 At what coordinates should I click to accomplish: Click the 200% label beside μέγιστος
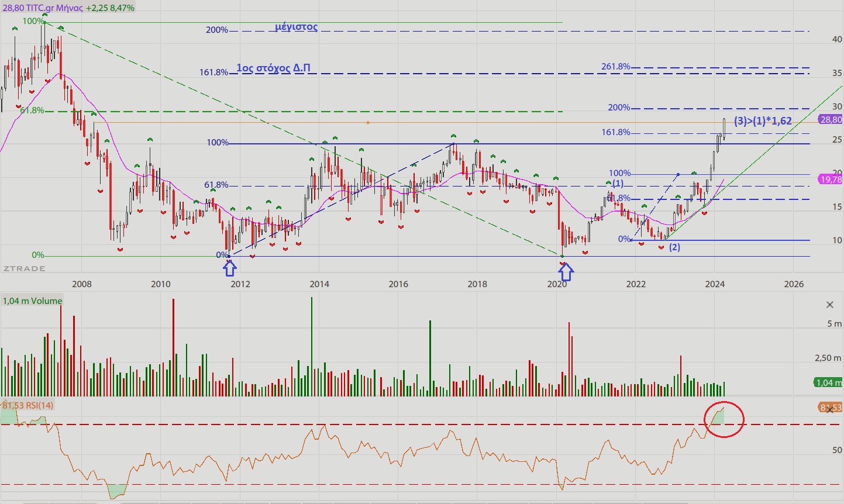click(x=217, y=30)
